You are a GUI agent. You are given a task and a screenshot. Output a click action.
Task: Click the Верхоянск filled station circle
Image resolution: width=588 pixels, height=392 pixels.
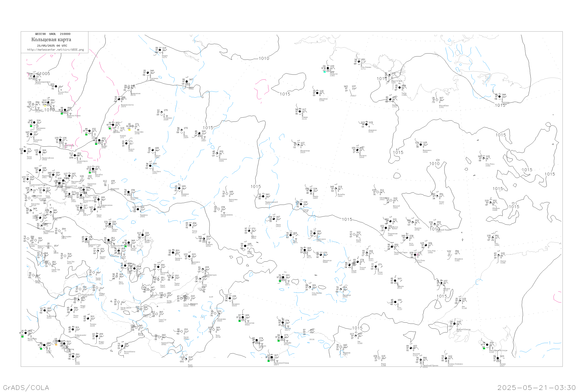coord(421,145)
